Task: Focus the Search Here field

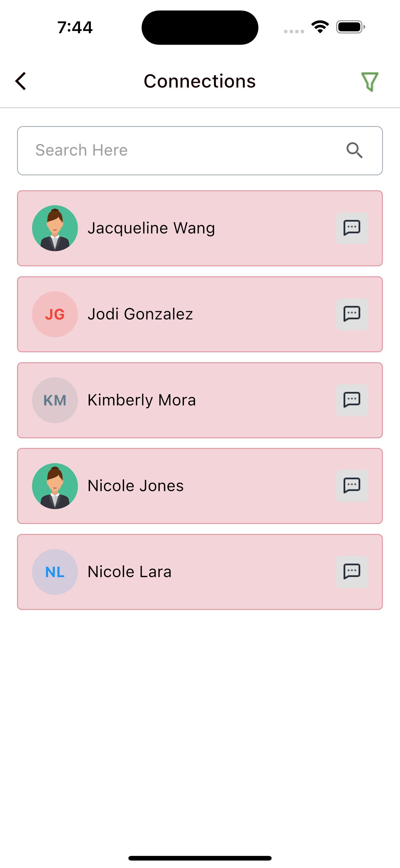Action: point(182,150)
